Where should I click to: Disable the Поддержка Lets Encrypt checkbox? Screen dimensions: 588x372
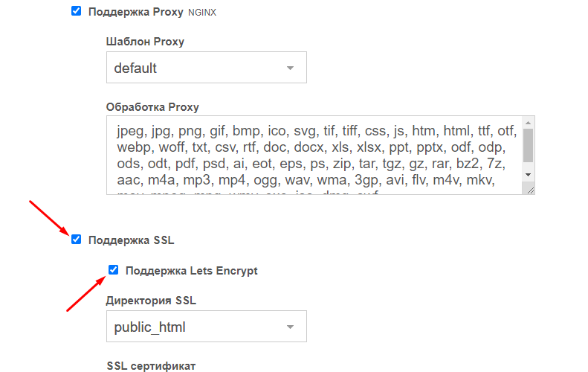click(114, 270)
